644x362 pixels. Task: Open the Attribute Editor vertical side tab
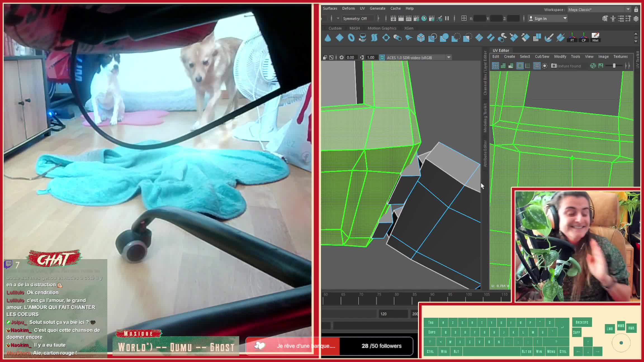point(485,153)
